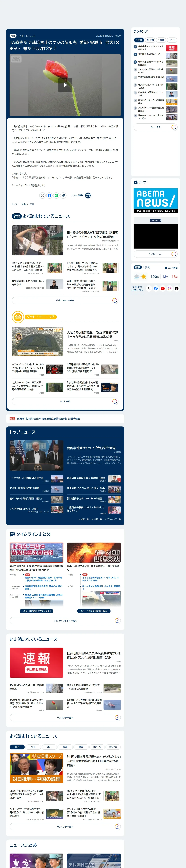The width and height of the screenshot is (186, 868).
Task: Open the ライブページへ button
Action: click(155, 254)
